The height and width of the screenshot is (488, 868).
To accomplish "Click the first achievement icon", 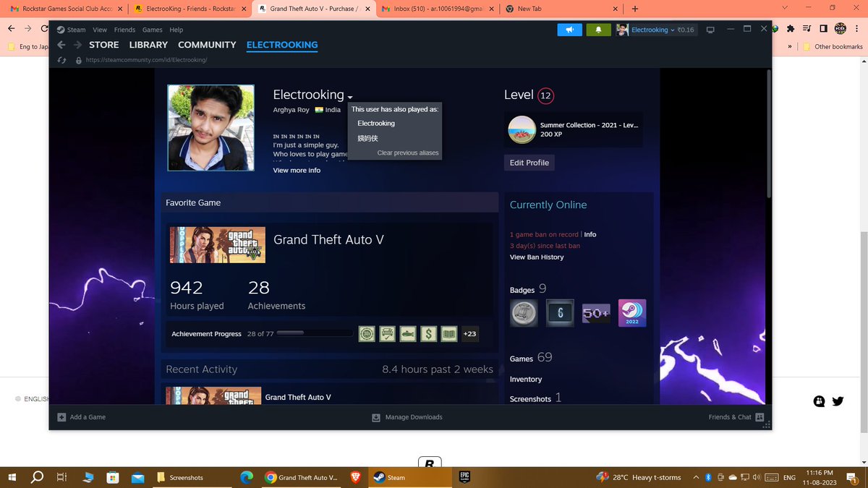I will (367, 334).
